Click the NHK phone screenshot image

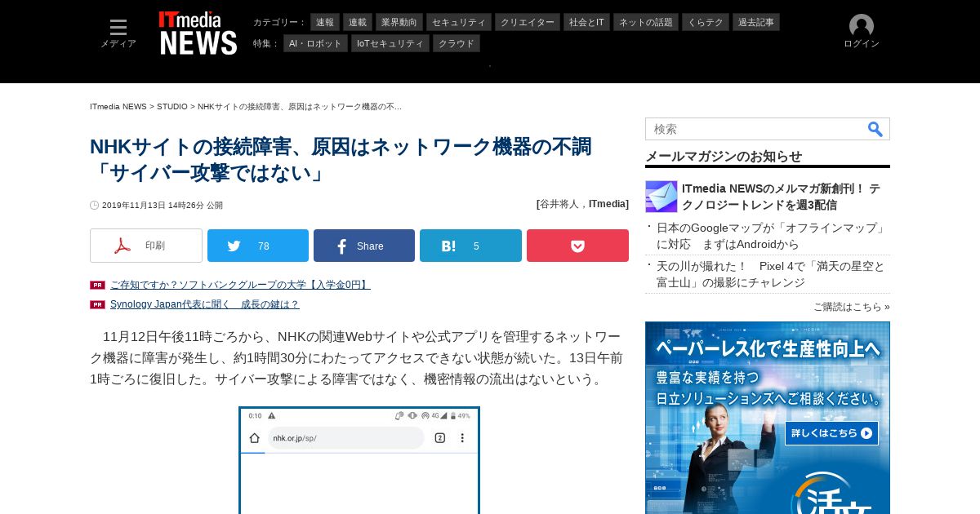coord(359,460)
